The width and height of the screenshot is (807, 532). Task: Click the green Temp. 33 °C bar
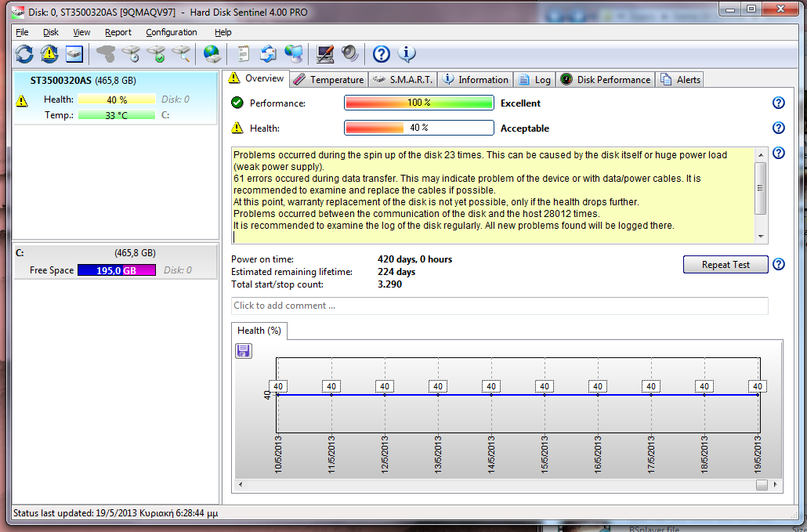pyautogui.click(x=116, y=115)
